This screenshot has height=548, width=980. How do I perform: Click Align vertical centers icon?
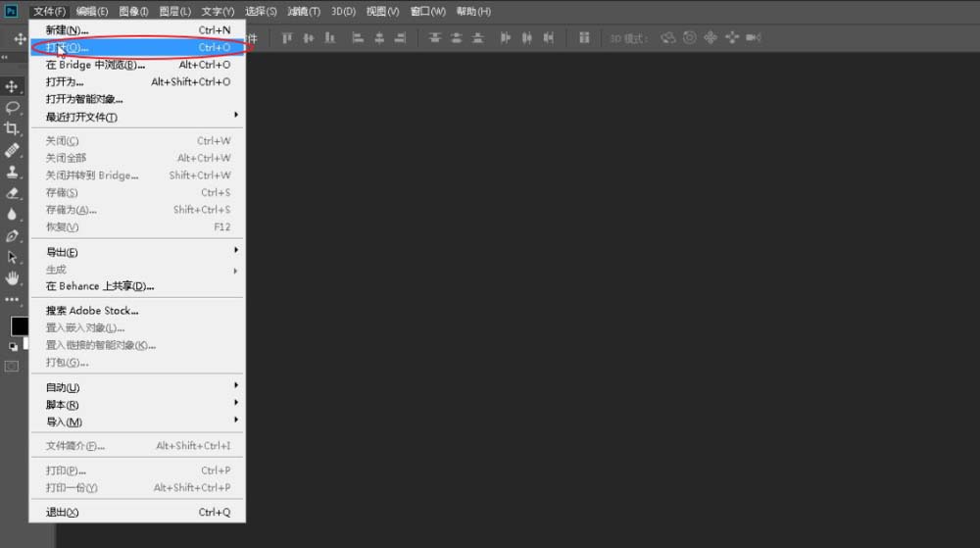(x=308, y=38)
